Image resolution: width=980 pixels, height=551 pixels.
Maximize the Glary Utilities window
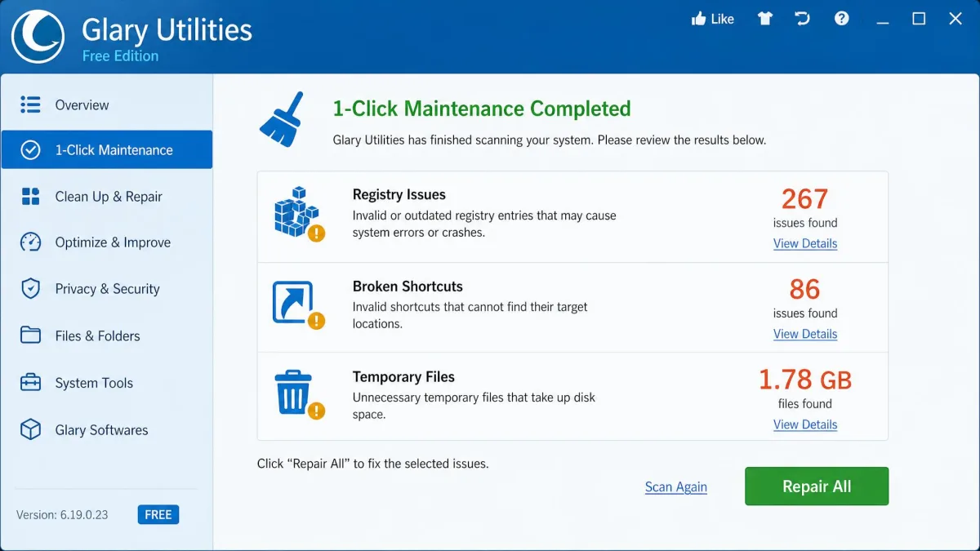point(919,19)
